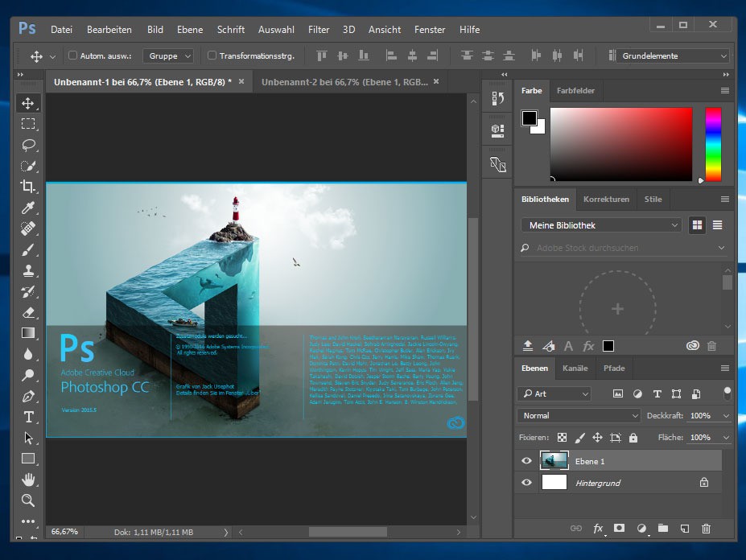Screen dimensions: 746x560
Task: Enable the Autom. ausw. checkbox
Action: tap(73, 56)
